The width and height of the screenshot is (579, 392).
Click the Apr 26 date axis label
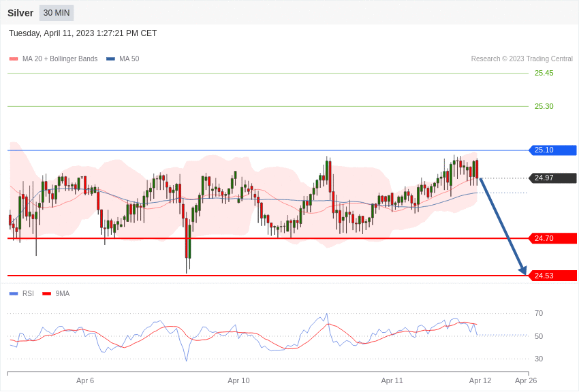click(526, 380)
